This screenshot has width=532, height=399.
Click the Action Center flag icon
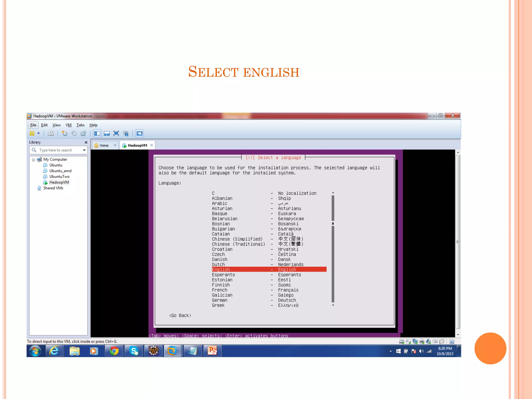[x=414, y=351]
